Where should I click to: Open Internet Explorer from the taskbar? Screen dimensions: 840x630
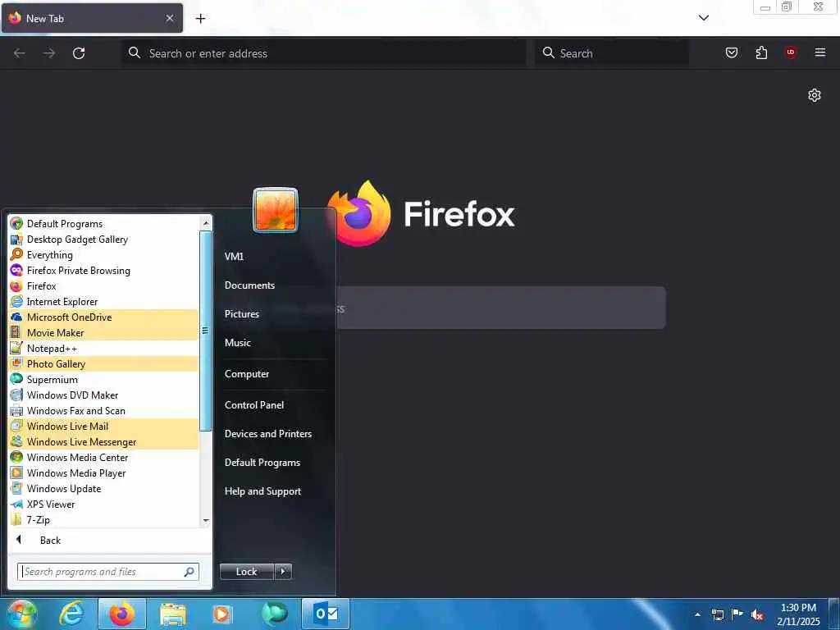click(71, 614)
